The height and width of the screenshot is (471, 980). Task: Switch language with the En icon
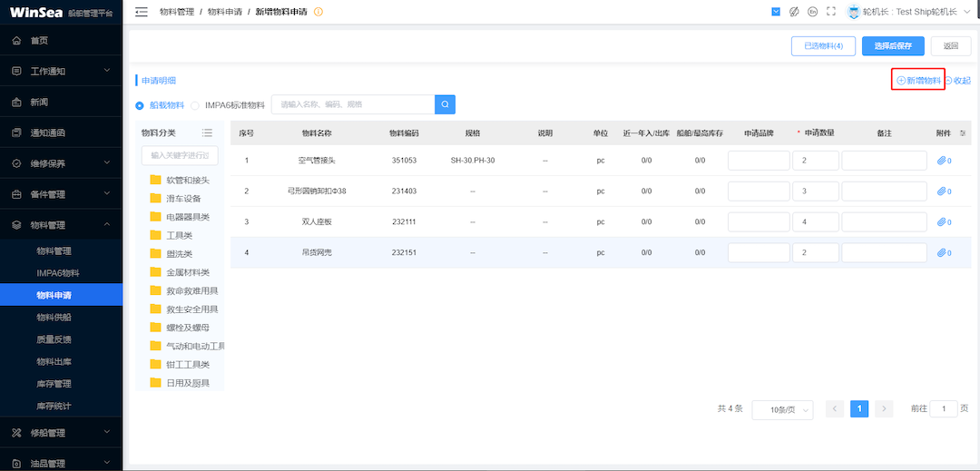(812, 11)
